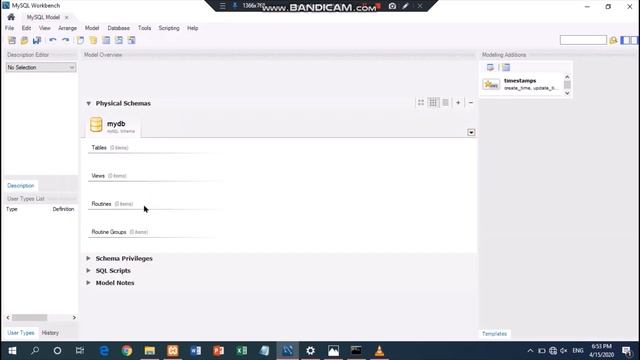Click the Type column header
Image resolution: width=640 pixels, height=360 pixels.
pyautogui.click(x=11, y=209)
